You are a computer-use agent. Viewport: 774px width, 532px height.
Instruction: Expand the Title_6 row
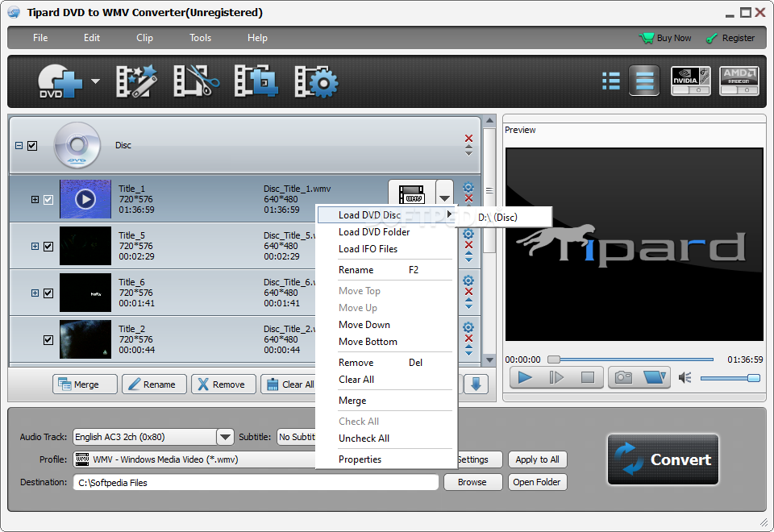(x=35, y=293)
